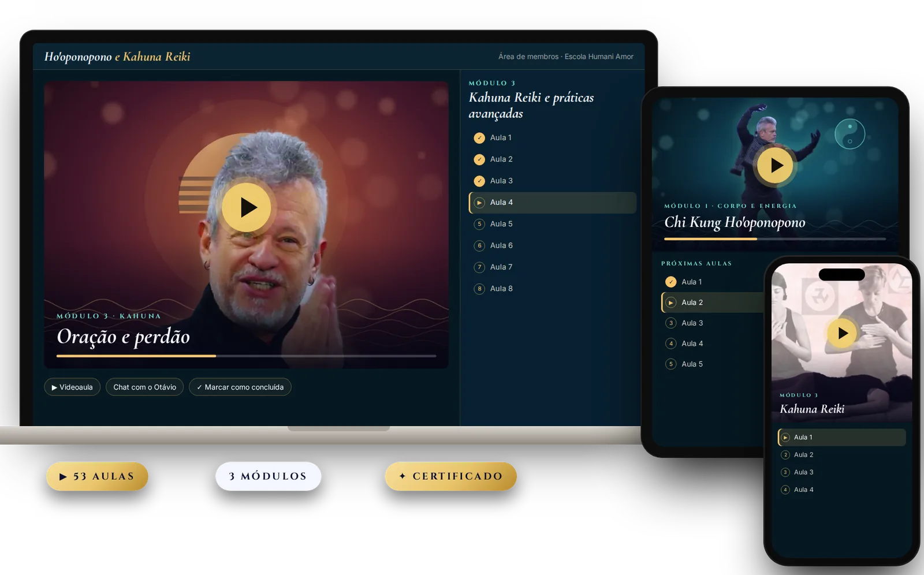Viewport: 924px width, 575px height.
Task: Click number 5 circle icon on tablet list
Action: point(670,364)
